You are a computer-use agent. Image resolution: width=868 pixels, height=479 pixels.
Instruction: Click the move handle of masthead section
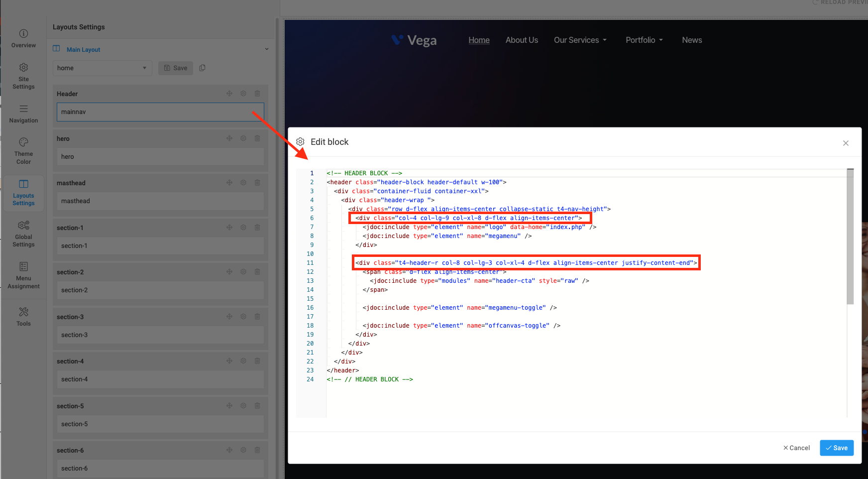[x=229, y=183]
